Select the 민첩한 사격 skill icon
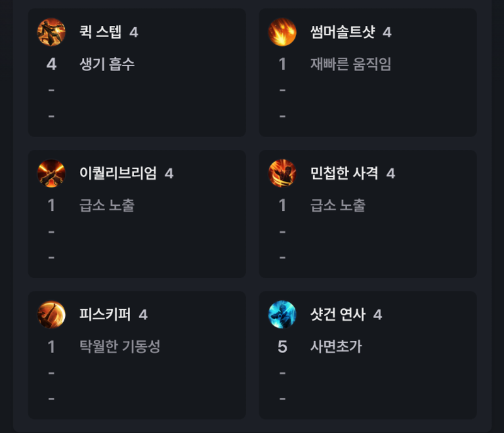The width and height of the screenshot is (504, 433). (x=282, y=173)
